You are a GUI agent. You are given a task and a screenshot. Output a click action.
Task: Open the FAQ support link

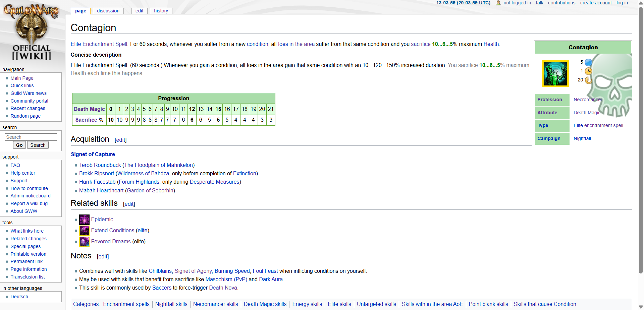(x=15, y=165)
